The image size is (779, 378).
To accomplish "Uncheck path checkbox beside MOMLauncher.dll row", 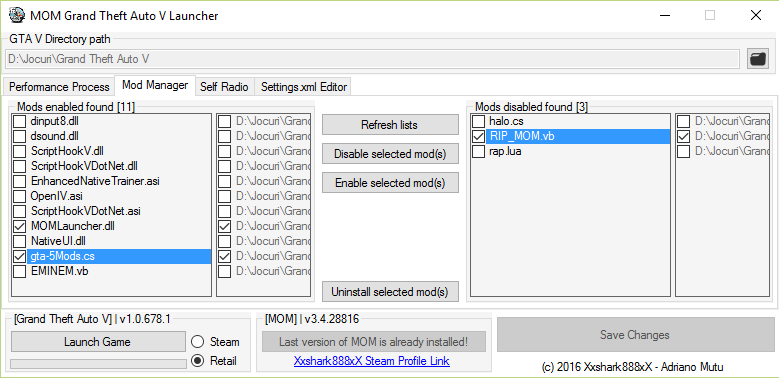I will coord(225,226).
